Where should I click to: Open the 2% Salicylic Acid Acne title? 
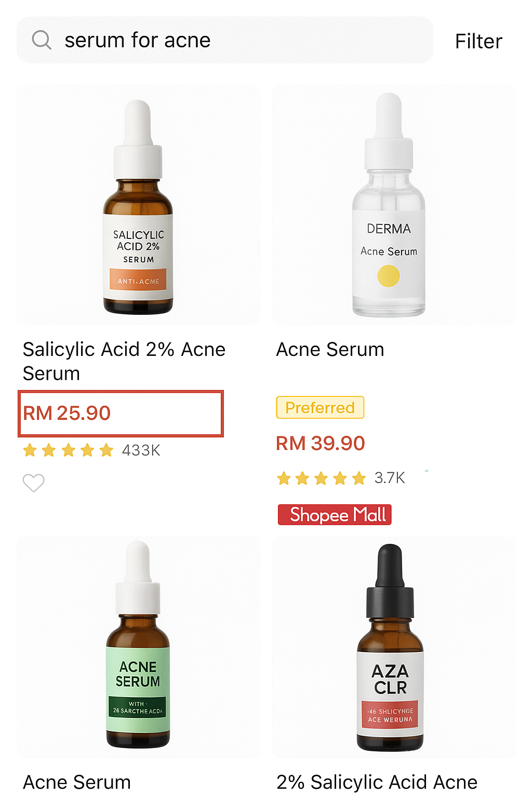pos(377,782)
